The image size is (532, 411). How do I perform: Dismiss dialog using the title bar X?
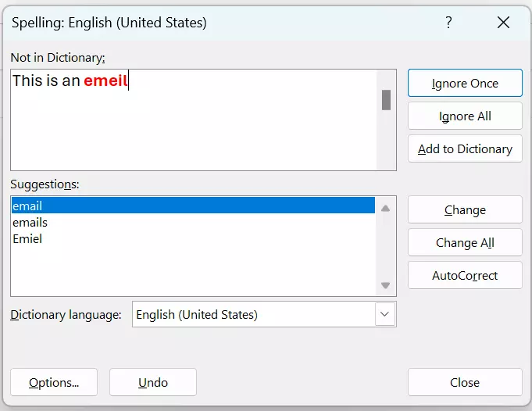(x=504, y=23)
